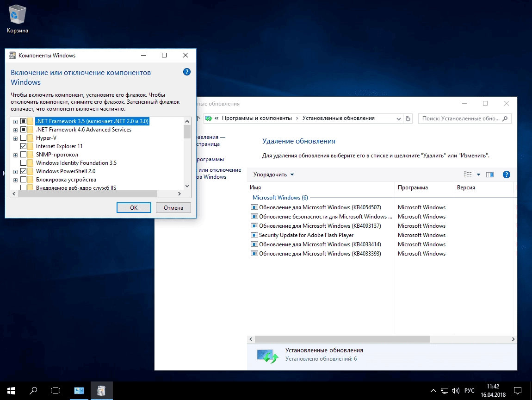Expand Блокировка устройства tree node
Viewport: 532px width, 400px height.
pyautogui.click(x=15, y=180)
